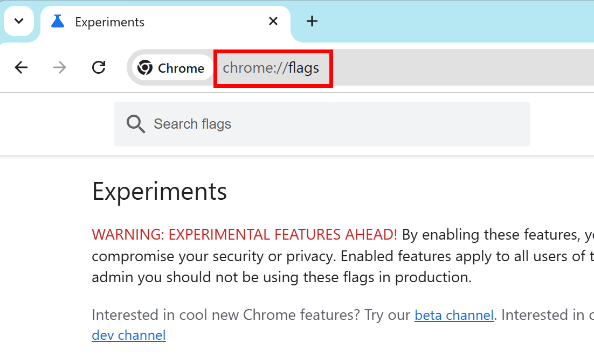Screen dimensions: 594x364
Task: Open the tab search chevron dropdown
Action: [19, 22]
